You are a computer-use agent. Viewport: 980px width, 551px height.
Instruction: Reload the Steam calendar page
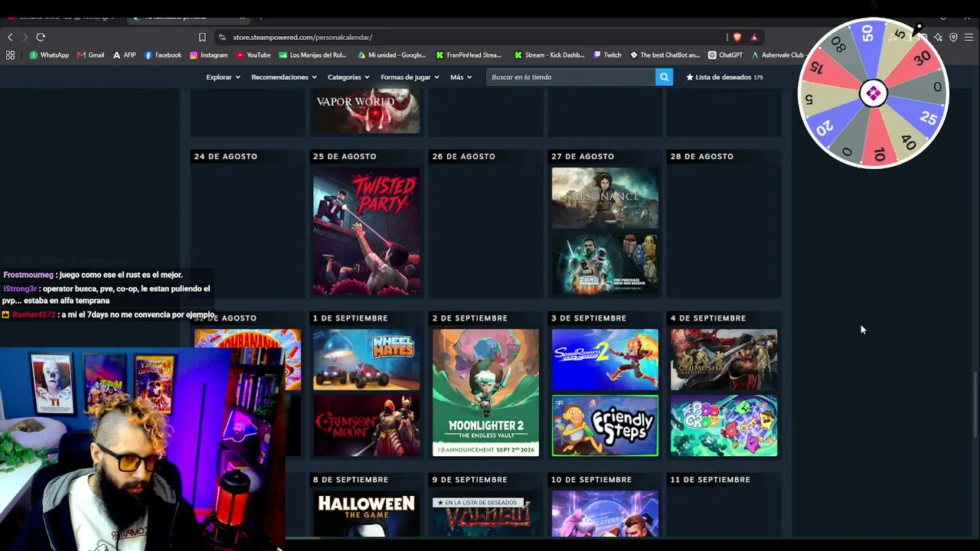(x=41, y=37)
